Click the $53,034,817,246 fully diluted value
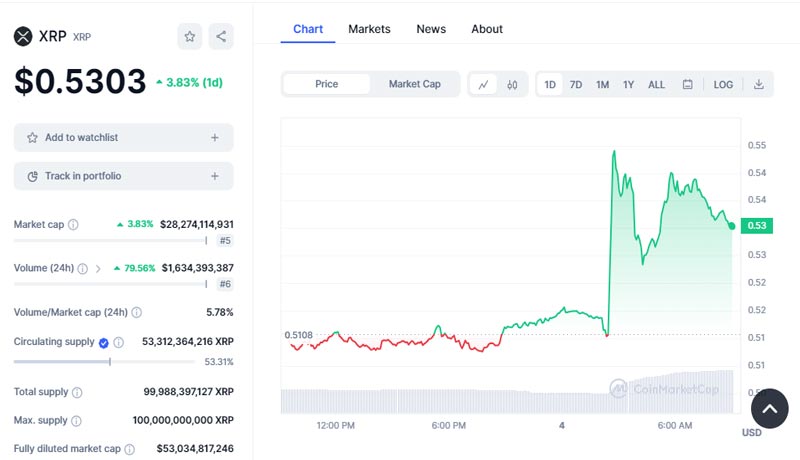The height and width of the screenshot is (460, 800). point(195,449)
